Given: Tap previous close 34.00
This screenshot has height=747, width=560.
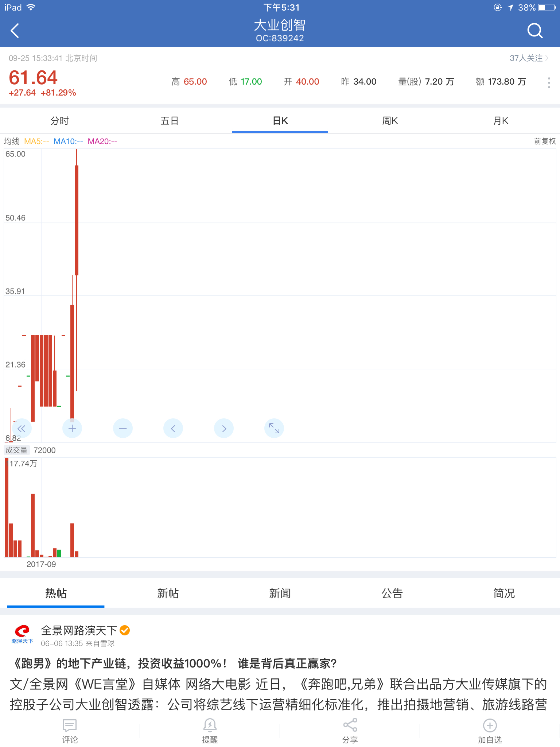Looking at the screenshot, I should tap(365, 82).
